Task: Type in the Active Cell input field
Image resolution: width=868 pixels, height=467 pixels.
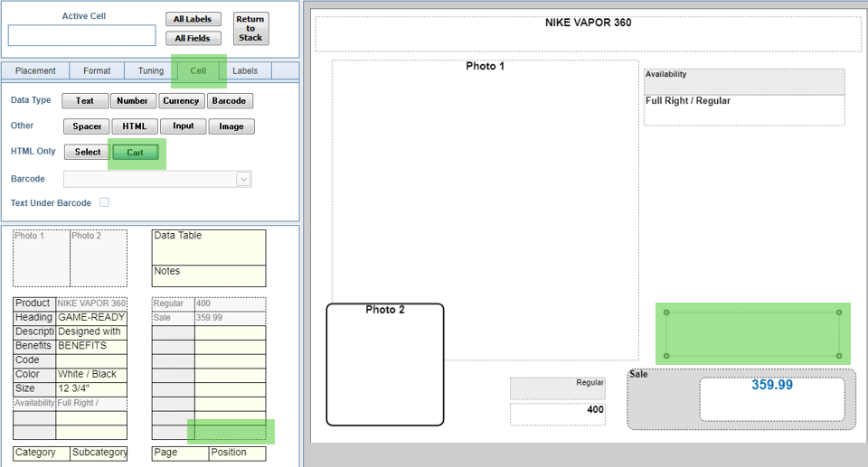Action: coord(82,35)
